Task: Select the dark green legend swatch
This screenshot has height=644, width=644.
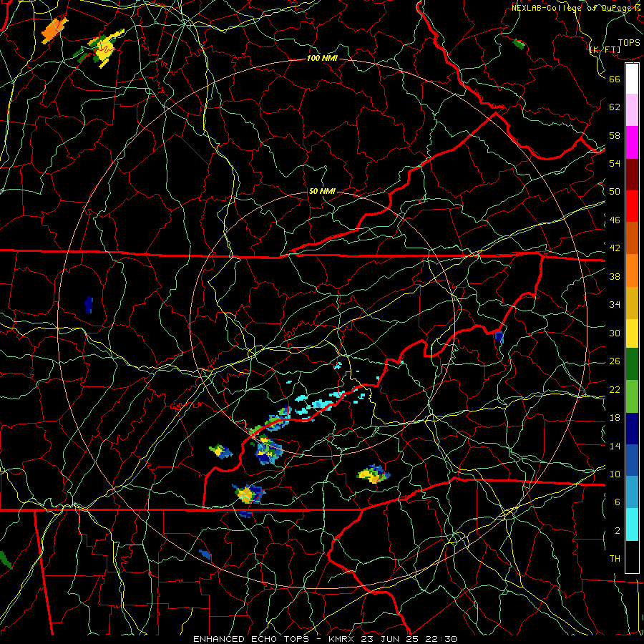Action: (632, 364)
